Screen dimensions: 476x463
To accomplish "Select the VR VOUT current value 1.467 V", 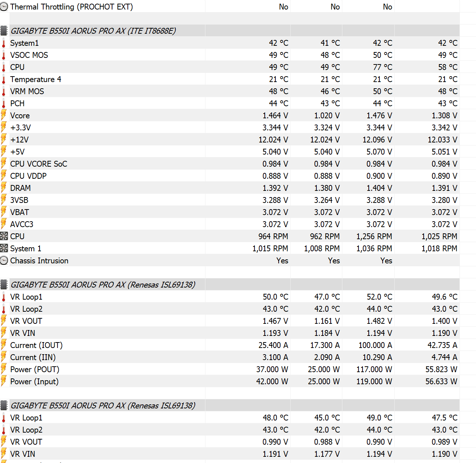I will [275, 321].
